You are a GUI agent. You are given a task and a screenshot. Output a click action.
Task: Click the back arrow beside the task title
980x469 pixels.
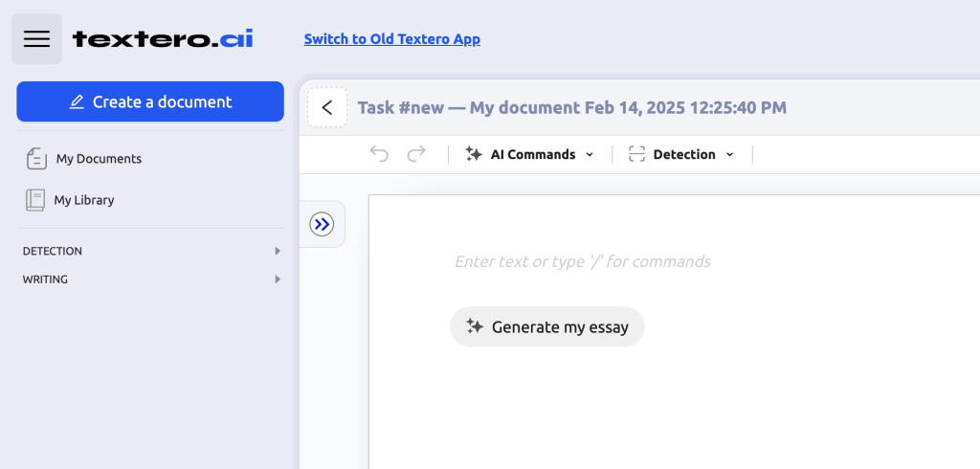[x=327, y=107]
